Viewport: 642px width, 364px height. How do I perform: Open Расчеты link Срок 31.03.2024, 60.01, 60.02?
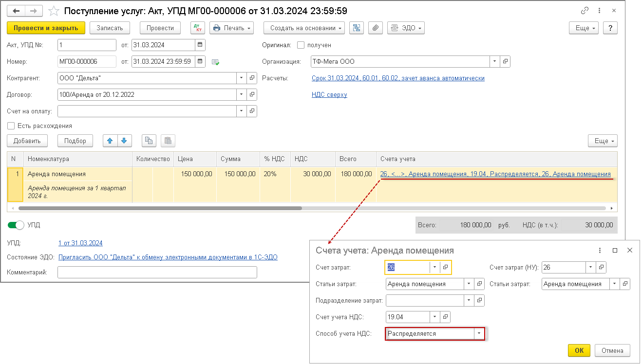tap(398, 78)
